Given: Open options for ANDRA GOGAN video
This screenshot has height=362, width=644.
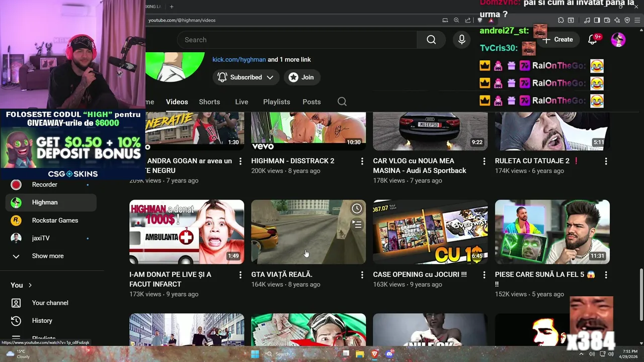Looking at the screenshot, I should point(240,161).
